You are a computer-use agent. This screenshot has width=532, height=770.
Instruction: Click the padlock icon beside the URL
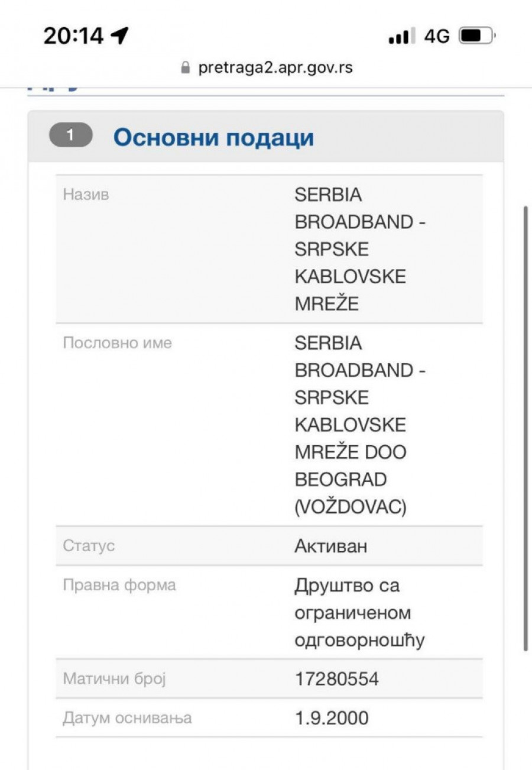186,68
